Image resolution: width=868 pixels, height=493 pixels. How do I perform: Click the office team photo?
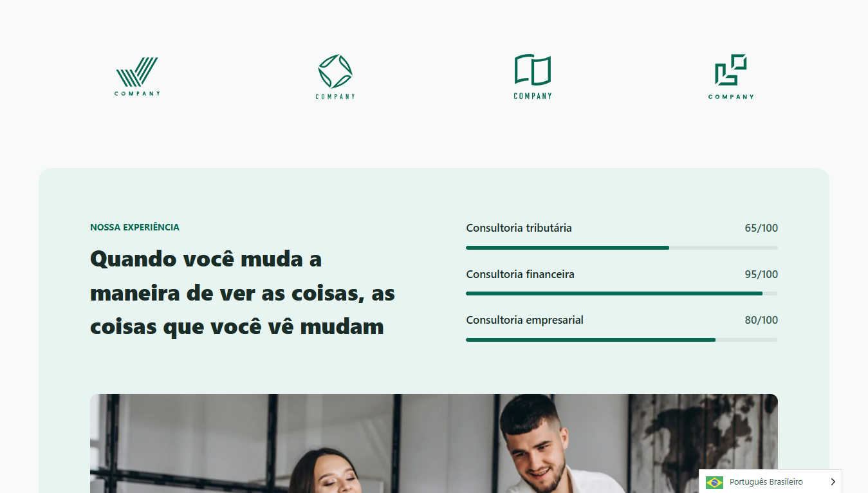(x=434, y=443)
